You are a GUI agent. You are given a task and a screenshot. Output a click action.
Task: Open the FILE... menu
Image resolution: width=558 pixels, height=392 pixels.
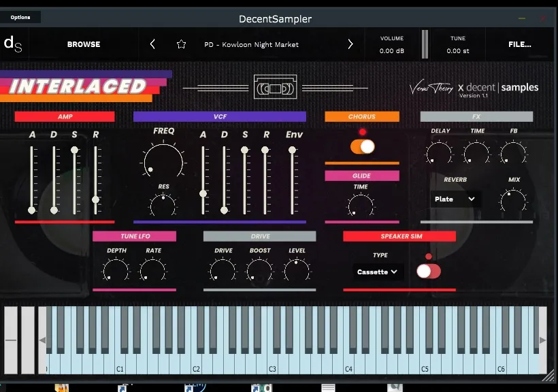click(520, 44)
